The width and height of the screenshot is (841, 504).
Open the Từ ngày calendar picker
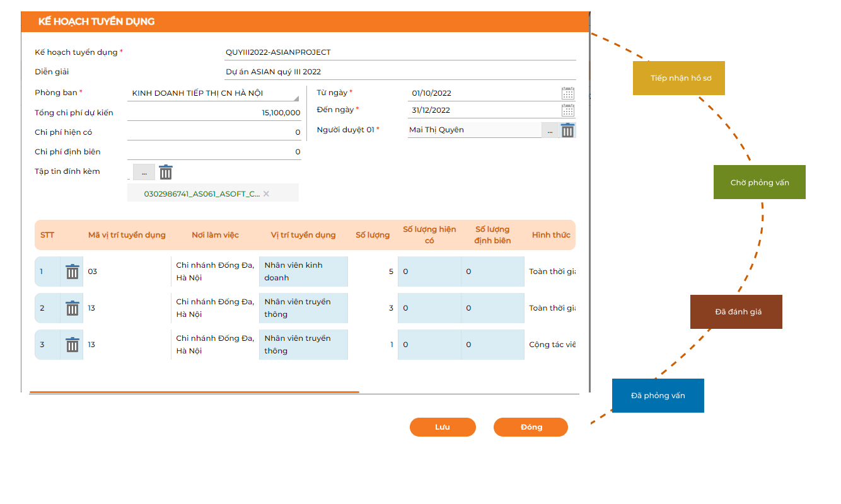[567, 93]
